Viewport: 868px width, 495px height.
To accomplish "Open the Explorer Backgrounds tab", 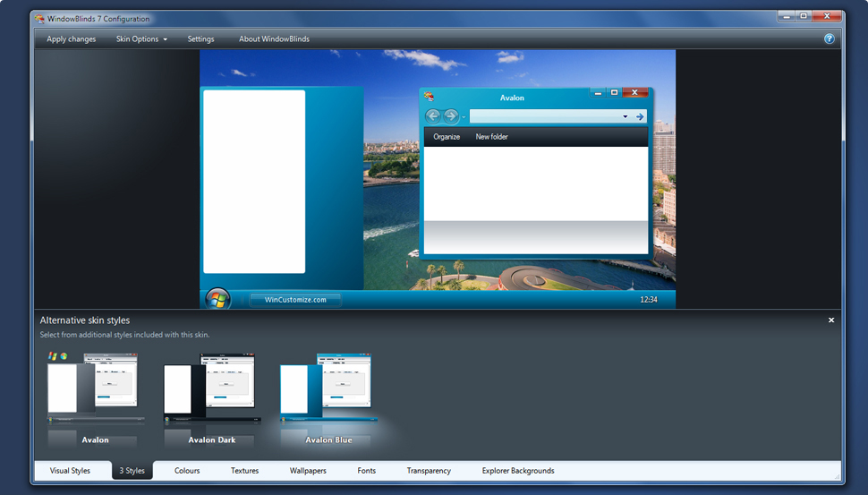I will 518,471.
